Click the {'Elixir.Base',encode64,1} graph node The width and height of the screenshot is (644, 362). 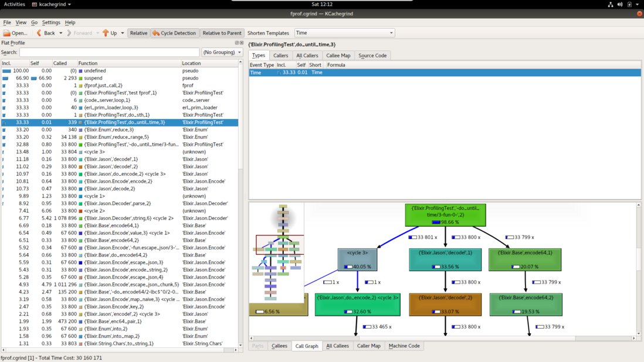525,260
